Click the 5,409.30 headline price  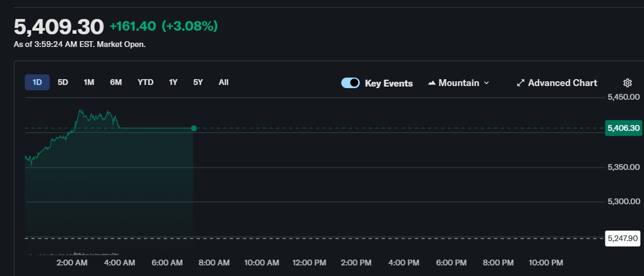click(59, 26)
